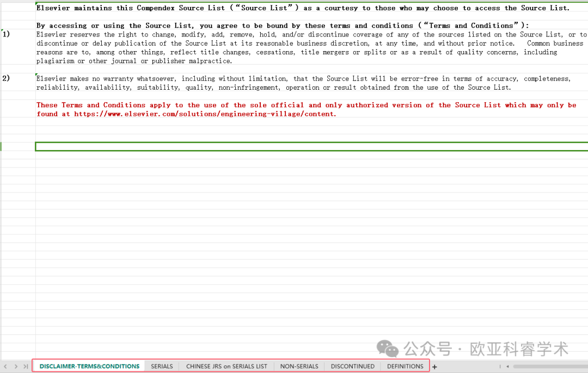Select the cell labeled 2)
This screenshot has height=373, width=588.
(18, 83)
